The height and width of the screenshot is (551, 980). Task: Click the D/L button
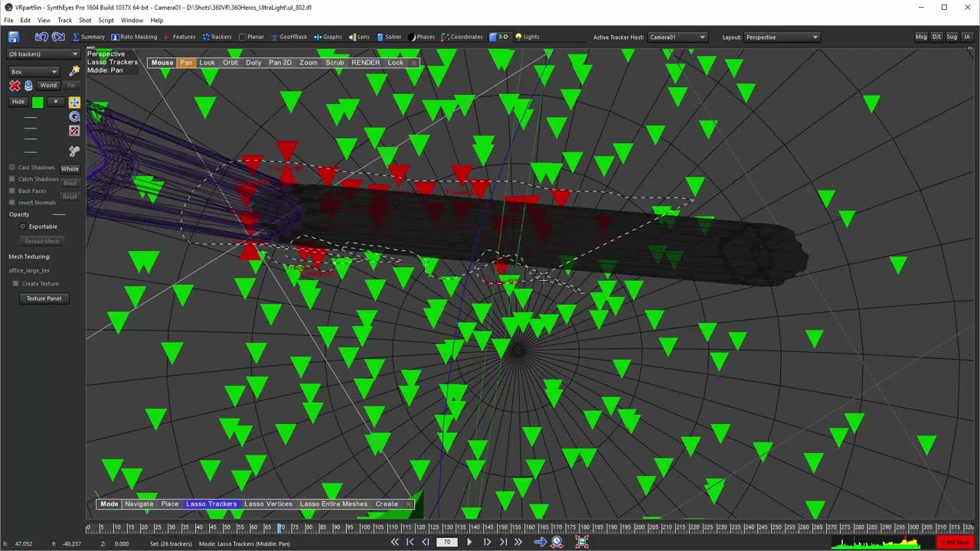(936, 37)
